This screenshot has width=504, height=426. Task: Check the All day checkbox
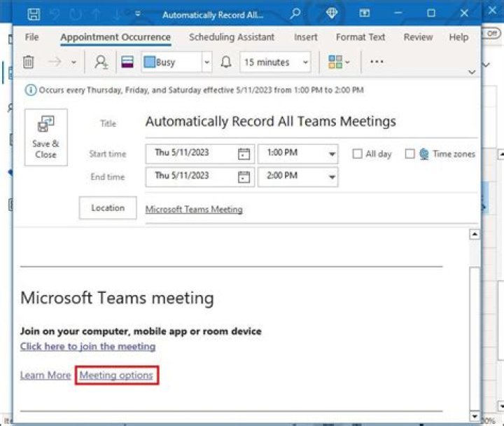pyautogui.click(x=357, y=154)
